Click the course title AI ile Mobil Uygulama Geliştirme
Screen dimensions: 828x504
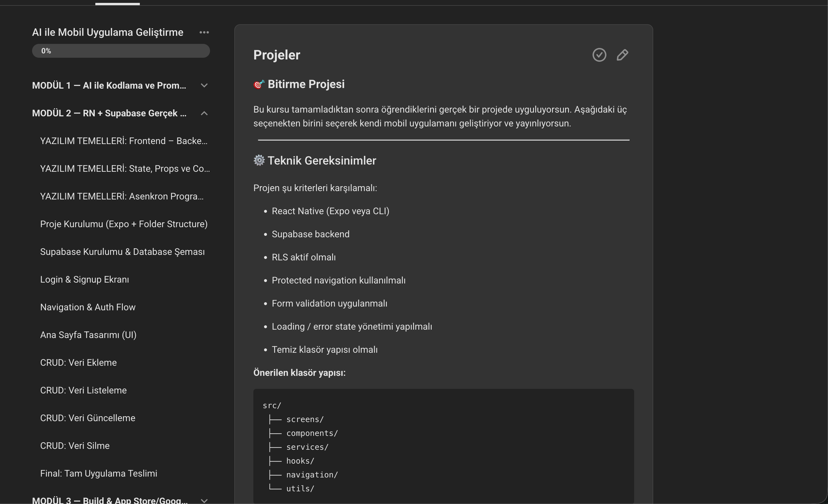(107, 32)
